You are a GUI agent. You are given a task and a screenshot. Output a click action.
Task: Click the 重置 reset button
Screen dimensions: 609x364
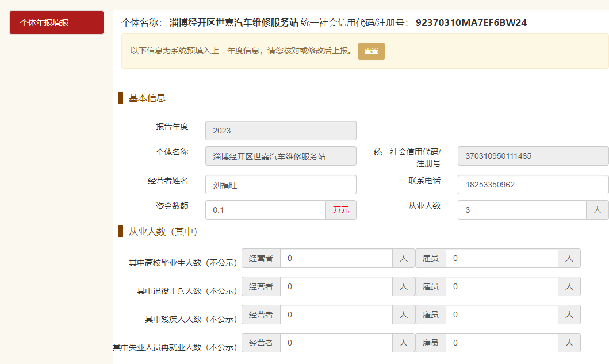click(371, 51)
